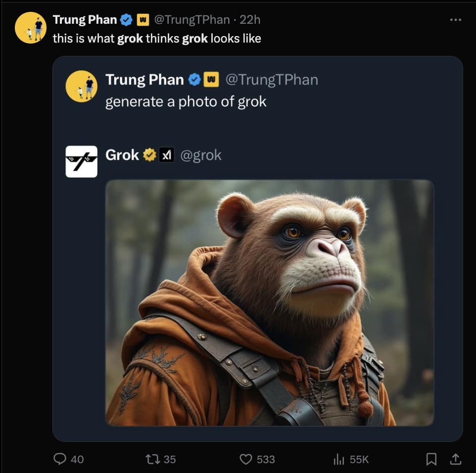Click the Trung Phan display name in the top header
The image size is (476, 473).
point(85,20)
